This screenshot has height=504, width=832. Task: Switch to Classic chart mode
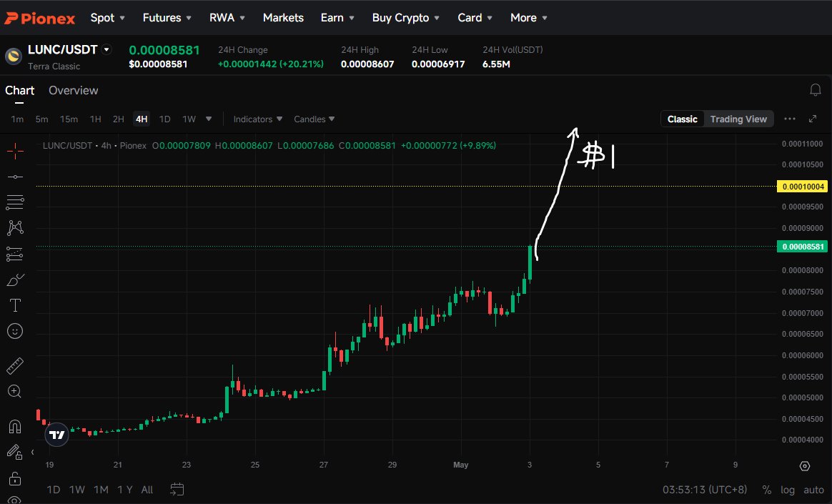coord(683,119)
